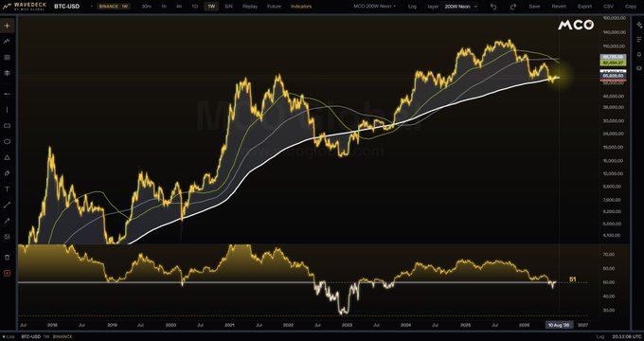Open the Binance 1W exchange selector
This screenshot has width=644, height=341.
tap(114, 7)
